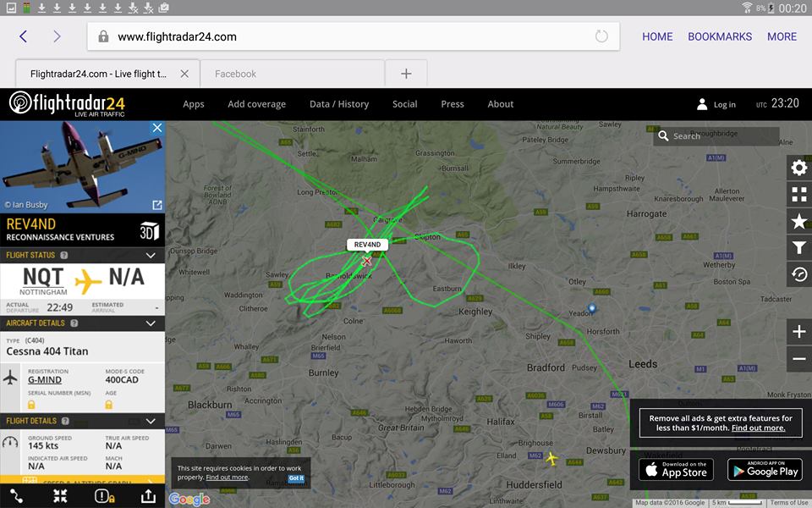The height and width of the screenshot is (508, 812).
Task: Open the playback history icon
Action: pyautogui.click(x=798, y=274)
